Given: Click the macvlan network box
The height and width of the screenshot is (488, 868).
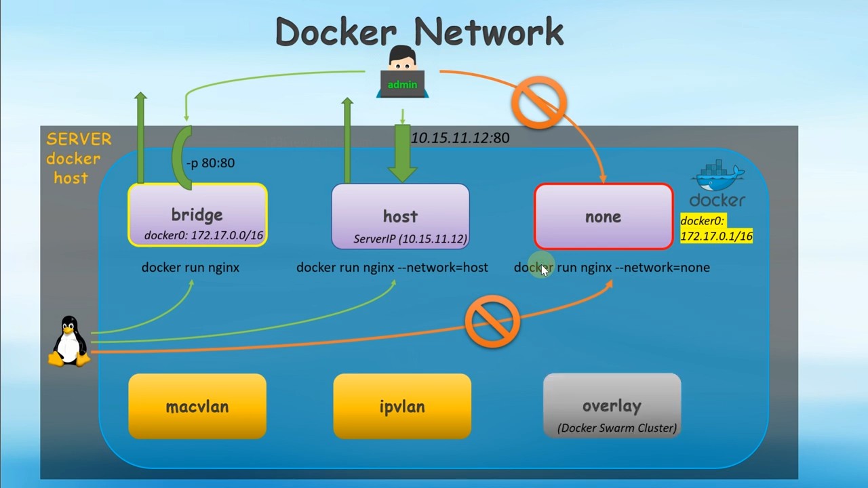Looking at the screenshot, I should click(197, 407).
